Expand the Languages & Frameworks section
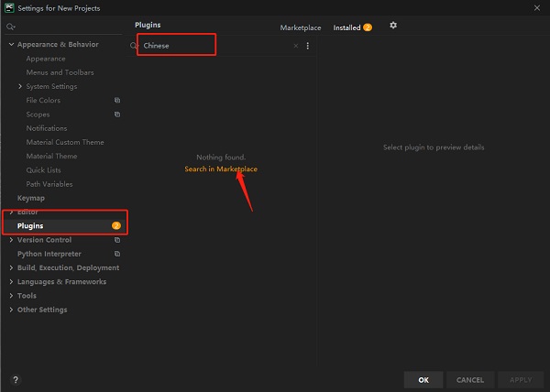 (x=10, y=282)
